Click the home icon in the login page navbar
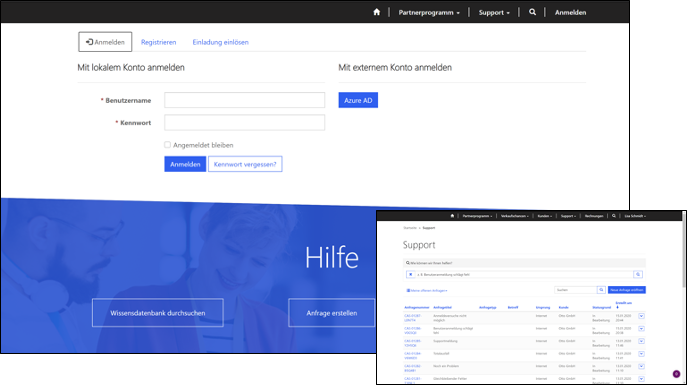Image resolution: width=693 pixels, height=389 pixels. coord(377,12)
